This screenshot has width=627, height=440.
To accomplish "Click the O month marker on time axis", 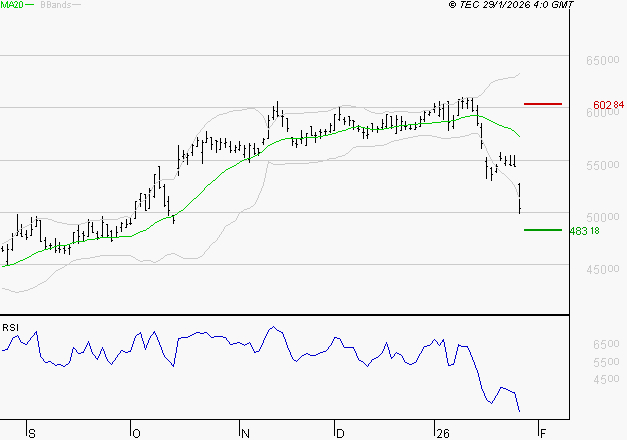I will 136,433.
